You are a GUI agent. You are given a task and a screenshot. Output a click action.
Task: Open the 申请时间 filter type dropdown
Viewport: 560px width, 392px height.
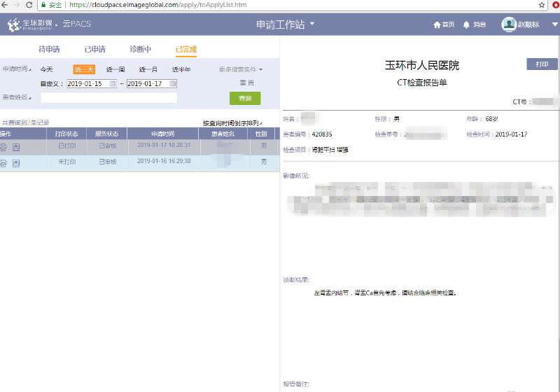tap(17, 69)
